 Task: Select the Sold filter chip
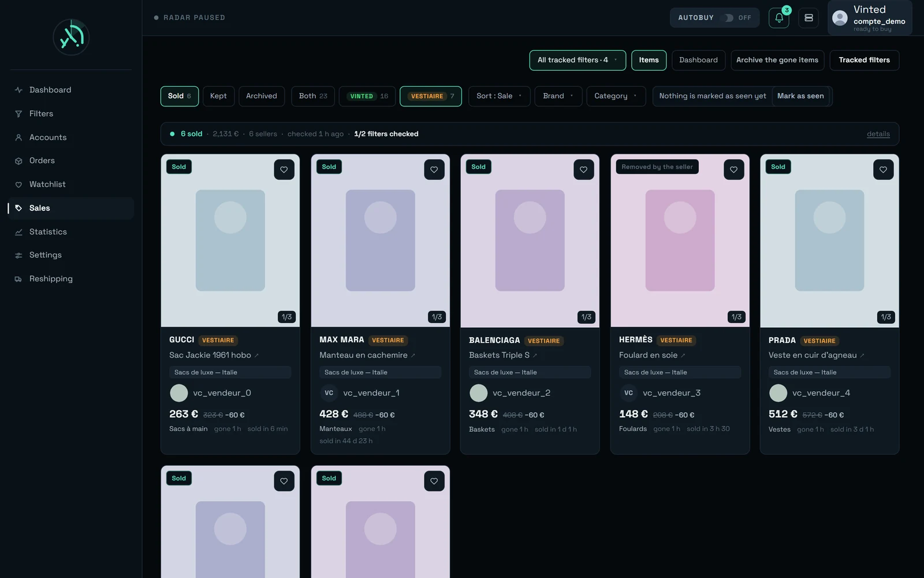point(180,96)
